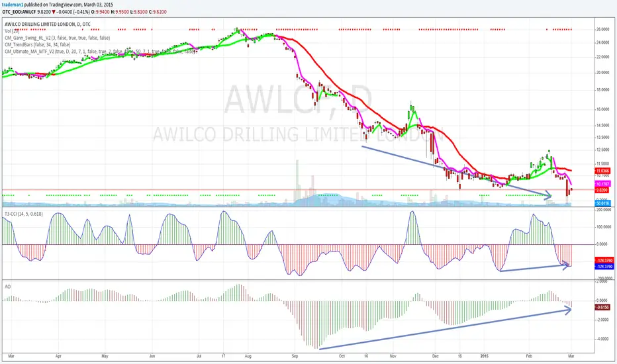Click the Sep time axis label

pyautogui.click(x=295, y=356)
